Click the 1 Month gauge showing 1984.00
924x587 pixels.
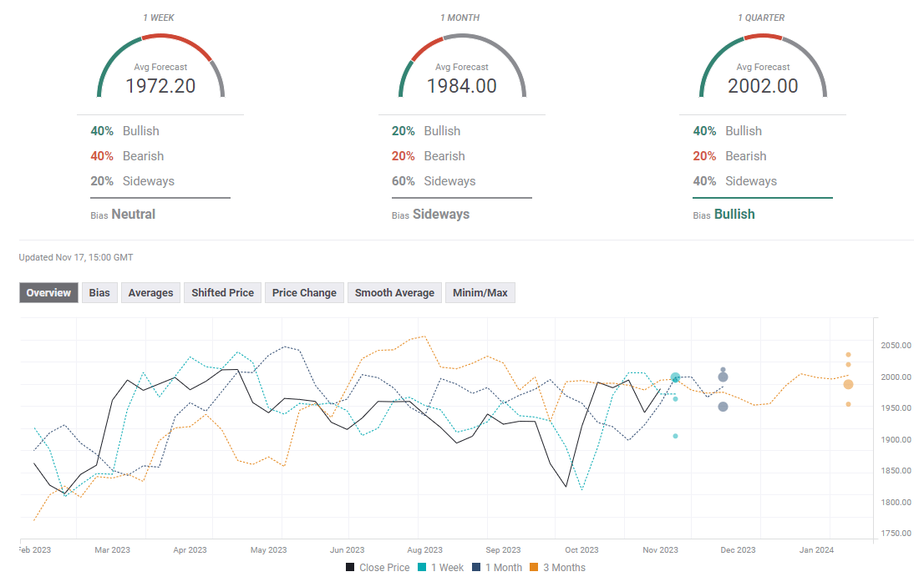(461, 68)
